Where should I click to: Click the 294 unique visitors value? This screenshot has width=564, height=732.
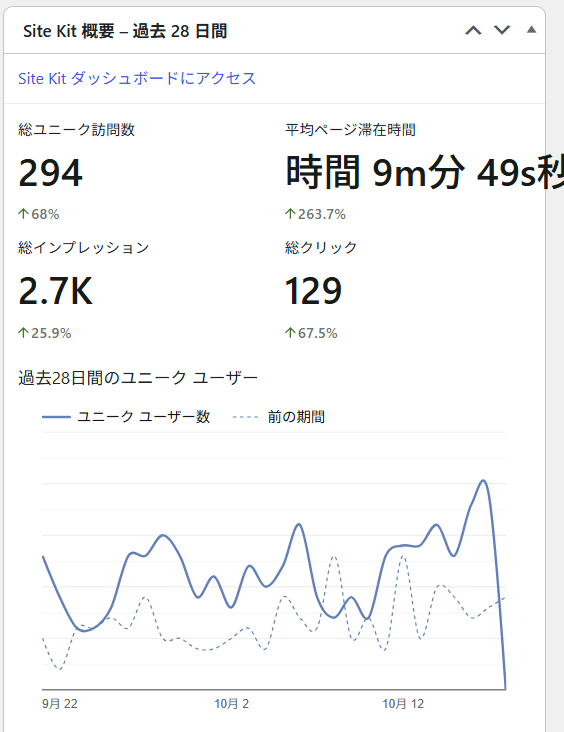[50, 173]
